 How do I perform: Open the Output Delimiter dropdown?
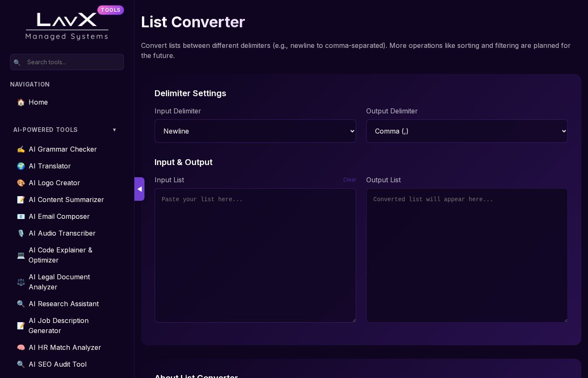467,131
